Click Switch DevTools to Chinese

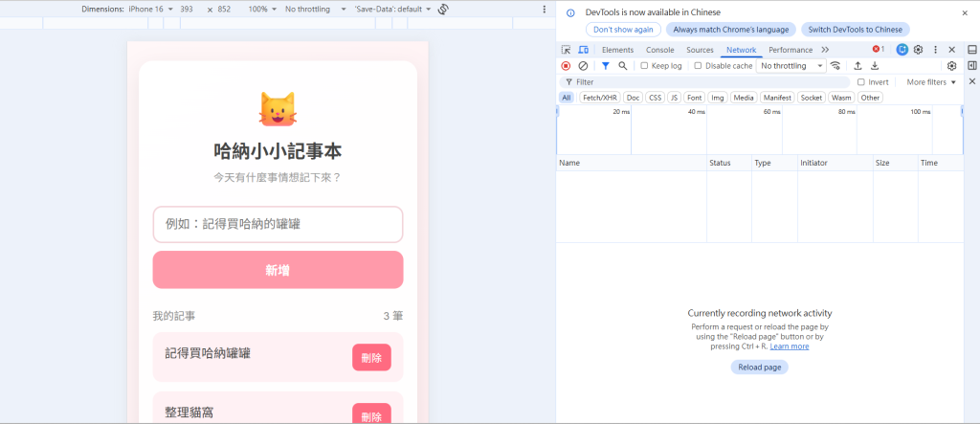pos(855,30)
